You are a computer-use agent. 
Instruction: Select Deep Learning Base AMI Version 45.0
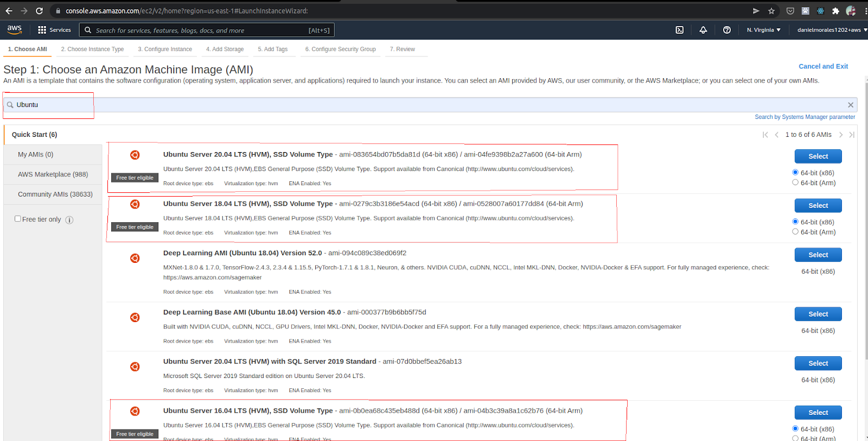818,314
